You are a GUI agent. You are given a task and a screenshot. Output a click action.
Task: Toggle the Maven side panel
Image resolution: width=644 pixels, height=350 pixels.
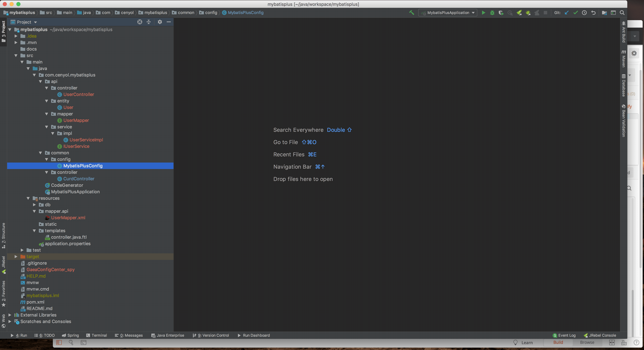(624, 59)
